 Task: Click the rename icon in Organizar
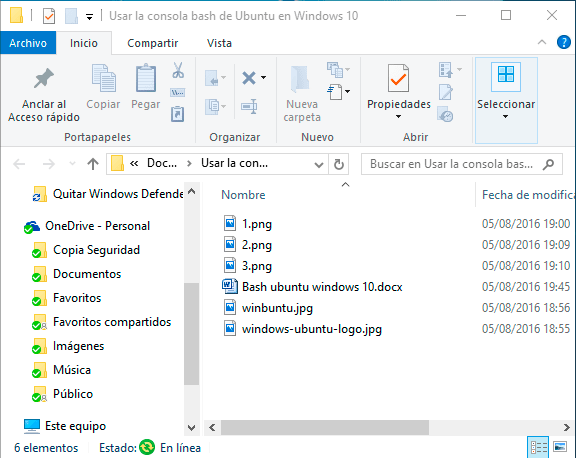249,106
